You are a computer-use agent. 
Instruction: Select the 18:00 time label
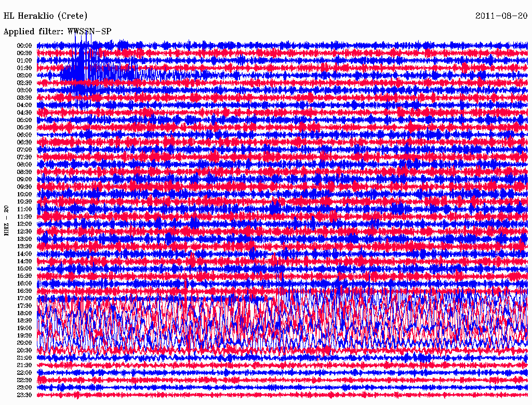(24, 313)
